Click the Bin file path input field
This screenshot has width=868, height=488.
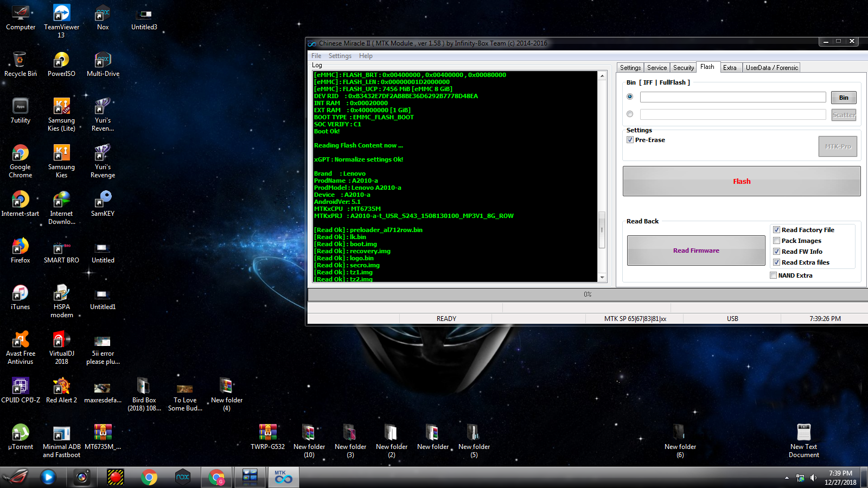pos(732,98)
